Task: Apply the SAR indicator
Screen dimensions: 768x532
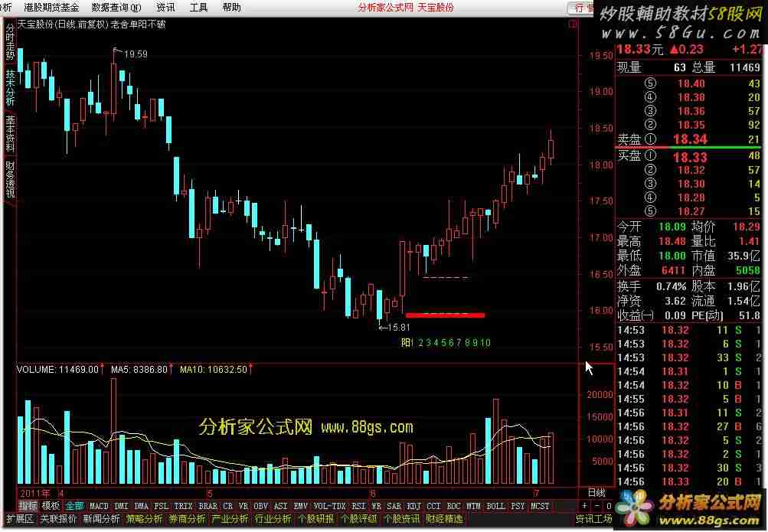Action: point(394,506)
